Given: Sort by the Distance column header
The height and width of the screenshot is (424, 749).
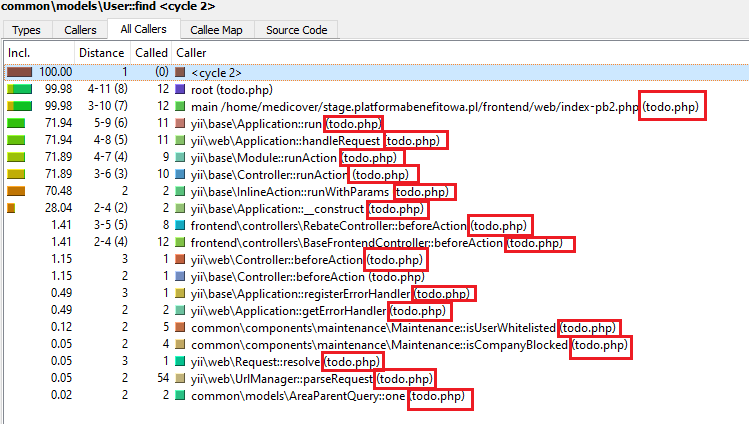Looking at the screenshot, I should (x=101, y=51).
